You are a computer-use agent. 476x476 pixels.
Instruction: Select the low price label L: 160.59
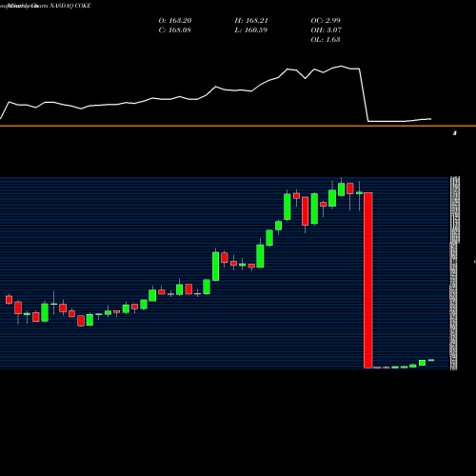(250, 30)
